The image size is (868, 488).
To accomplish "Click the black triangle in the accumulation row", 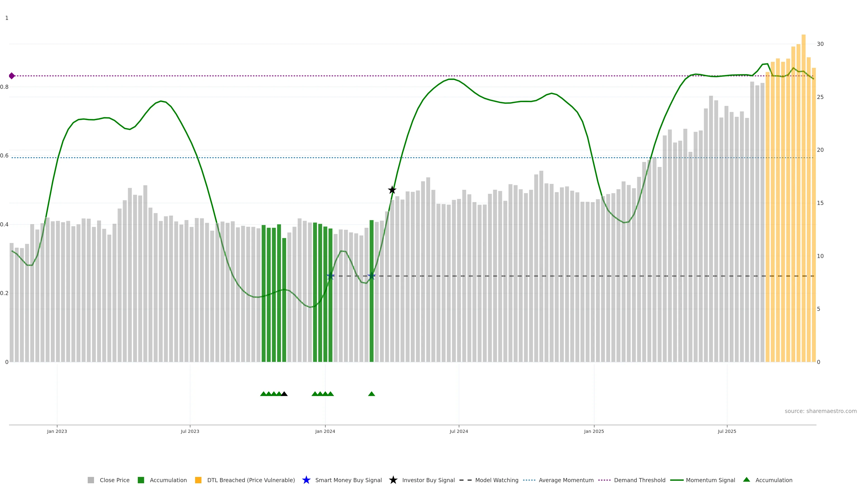I will click(284, 394).
